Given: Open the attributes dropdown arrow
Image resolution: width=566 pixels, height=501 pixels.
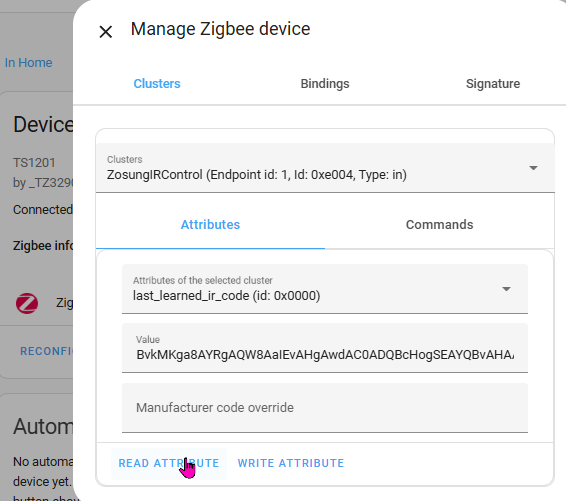Looking at the screenshot, I should pos(506,289).
